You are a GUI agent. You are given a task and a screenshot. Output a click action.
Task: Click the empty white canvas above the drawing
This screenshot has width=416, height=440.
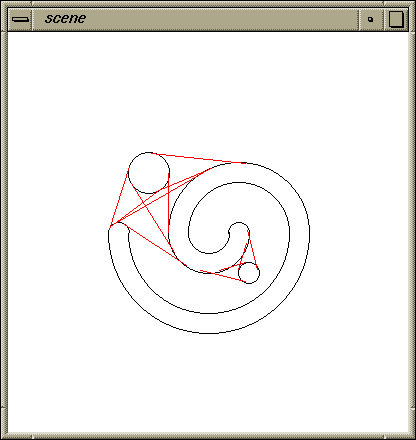208,90
